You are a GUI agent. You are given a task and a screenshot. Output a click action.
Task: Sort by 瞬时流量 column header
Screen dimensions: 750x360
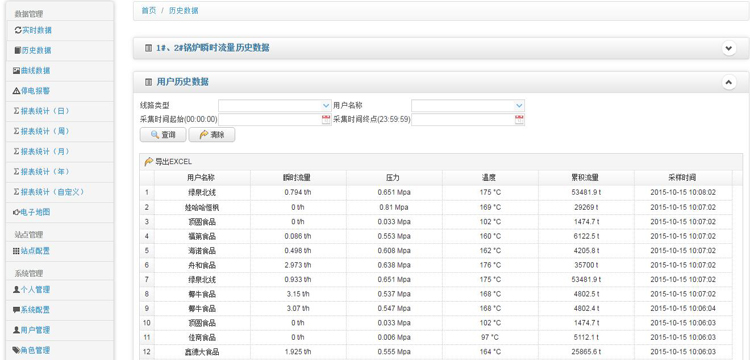coord(298,177)
